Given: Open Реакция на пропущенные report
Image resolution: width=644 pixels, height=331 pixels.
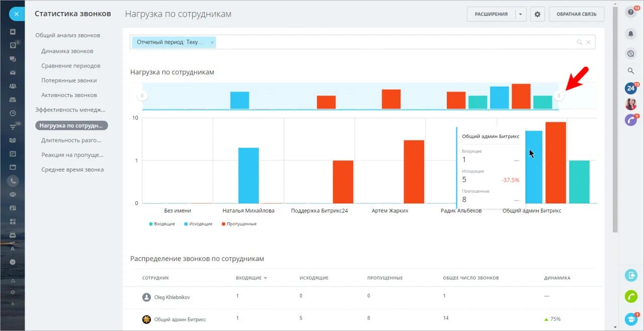Looking at the screenshot, I should pyautogui.click(x=72, y=154).
